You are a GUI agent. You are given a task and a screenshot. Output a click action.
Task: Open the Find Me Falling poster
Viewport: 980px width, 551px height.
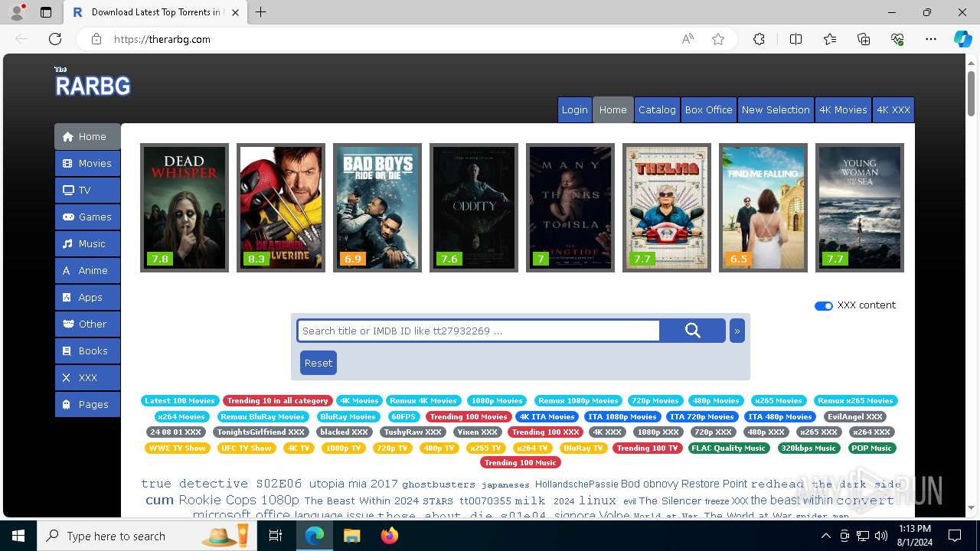[763, 207]
